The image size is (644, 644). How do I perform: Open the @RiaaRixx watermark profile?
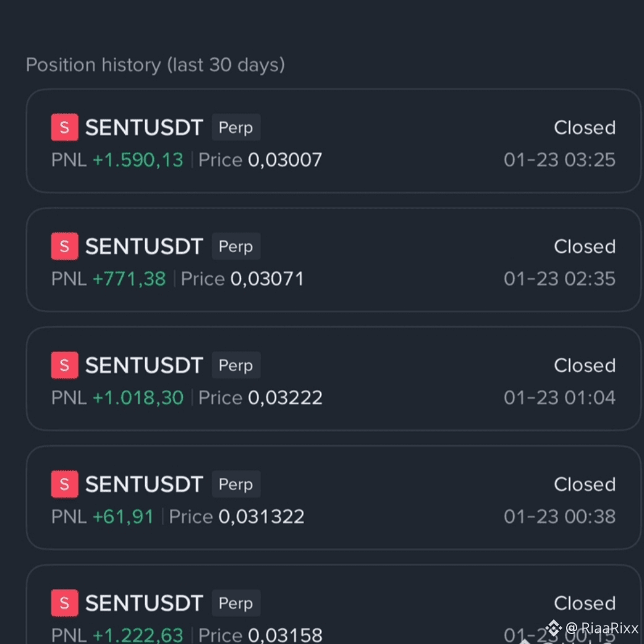coord(602,628)
